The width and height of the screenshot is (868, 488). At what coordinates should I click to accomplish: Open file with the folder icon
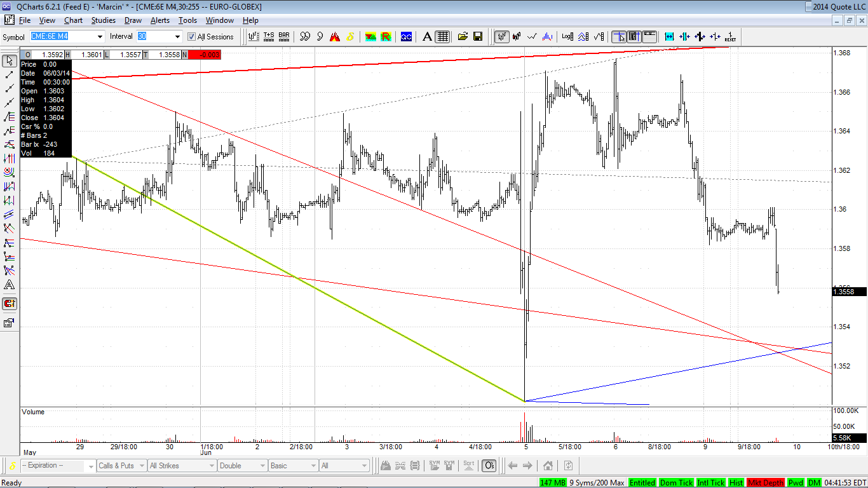(x=463, y=37)
